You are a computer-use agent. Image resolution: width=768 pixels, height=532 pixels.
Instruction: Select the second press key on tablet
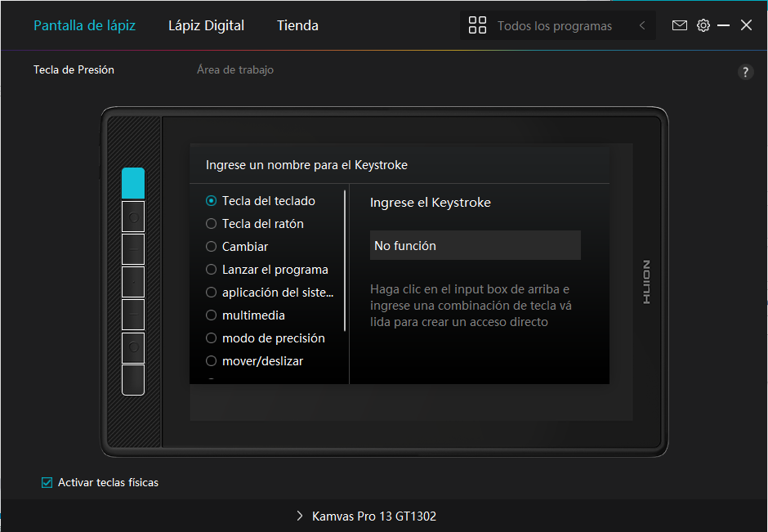(133, 217)
